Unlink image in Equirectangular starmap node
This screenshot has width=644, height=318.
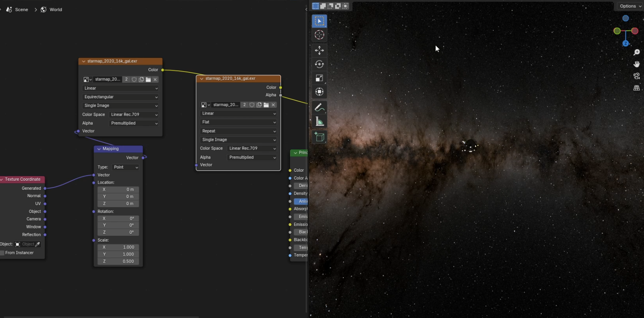tap(155, 79)
